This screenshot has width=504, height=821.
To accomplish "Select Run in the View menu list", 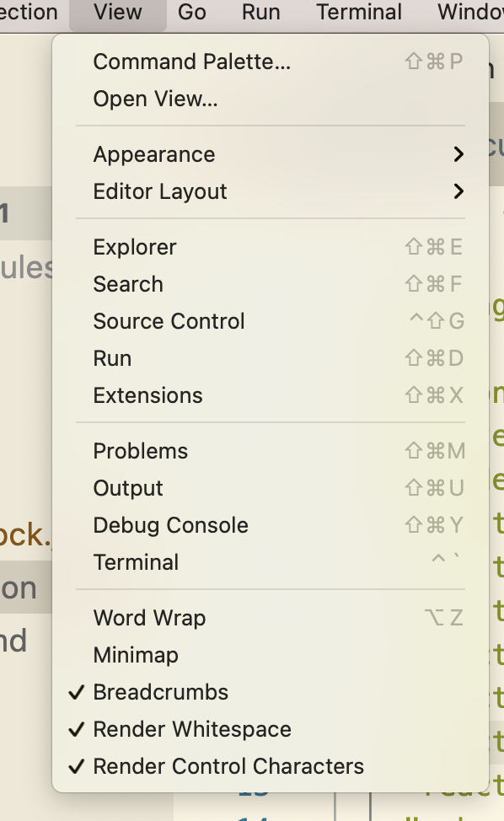I will [x=271, y=359].
